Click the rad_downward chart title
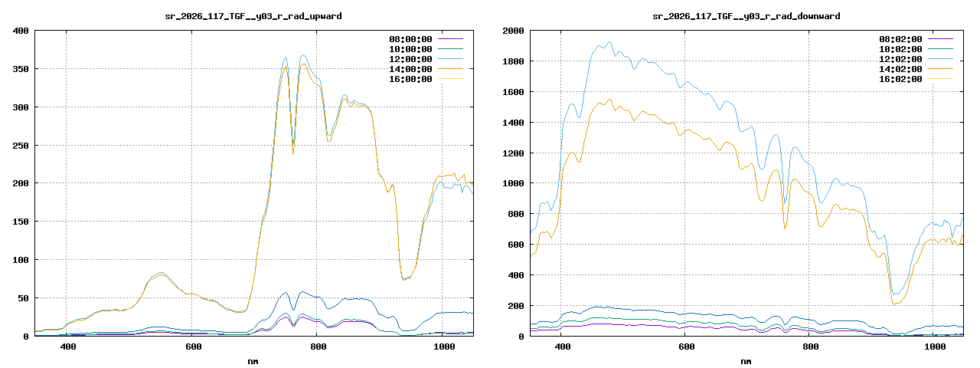Image resolution: width=980 pixels, height=368 pixels. click(746, 15)
